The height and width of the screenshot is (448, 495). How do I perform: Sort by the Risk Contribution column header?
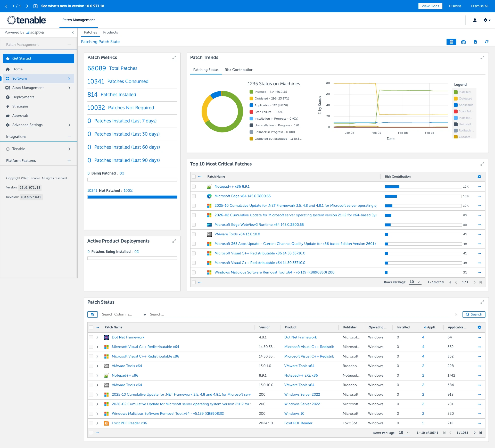(398, 177)
